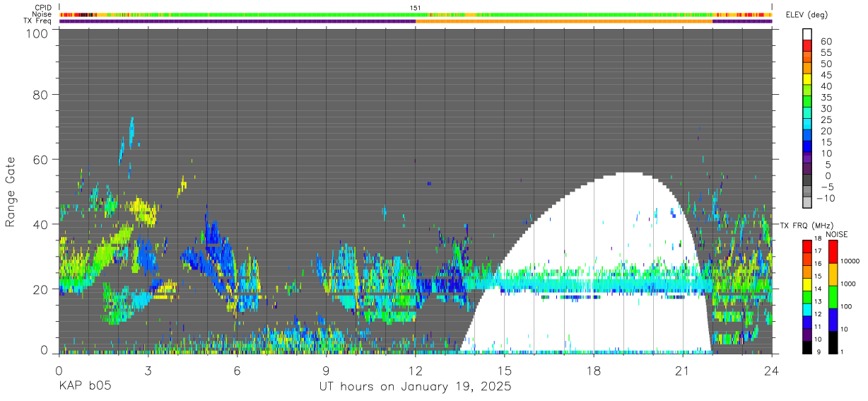The width and height of the screenshot is (868, 401).
Task: Click the KAP b05 radar beam label
Action: click(84, 387)
